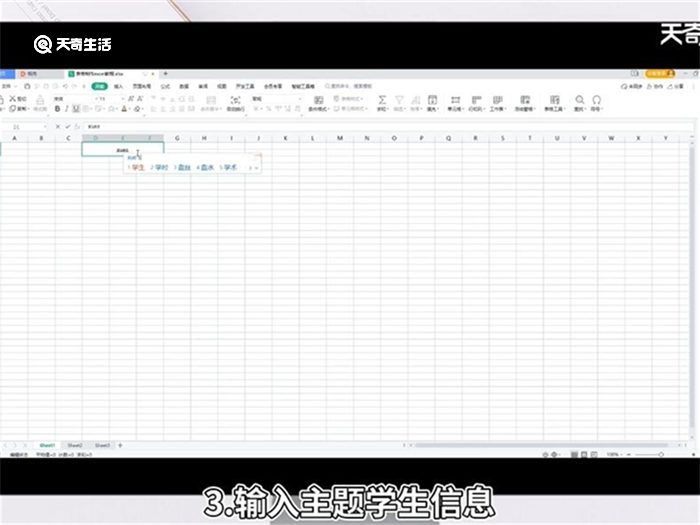Select column header G

(177, 138)
